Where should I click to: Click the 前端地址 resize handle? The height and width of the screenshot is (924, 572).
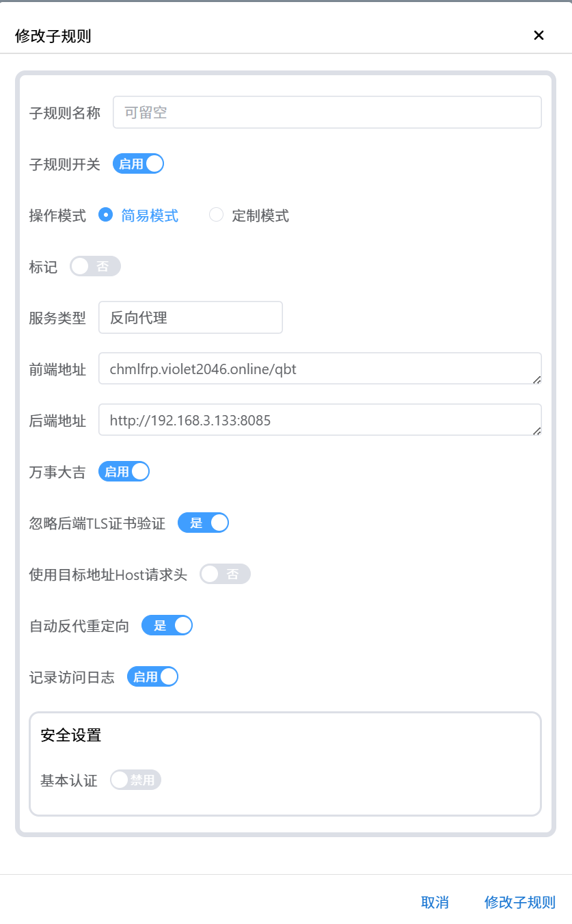[x=536, y=380]
